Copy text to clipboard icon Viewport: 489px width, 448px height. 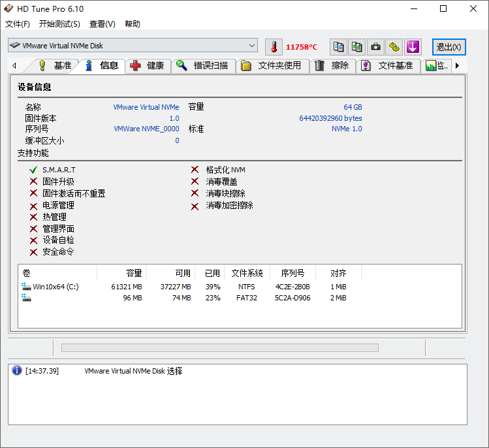click(338, 47)
